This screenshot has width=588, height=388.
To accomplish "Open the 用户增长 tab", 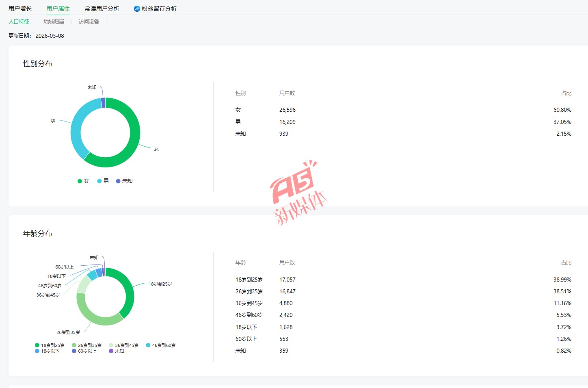I will click(x=20, y=9).
